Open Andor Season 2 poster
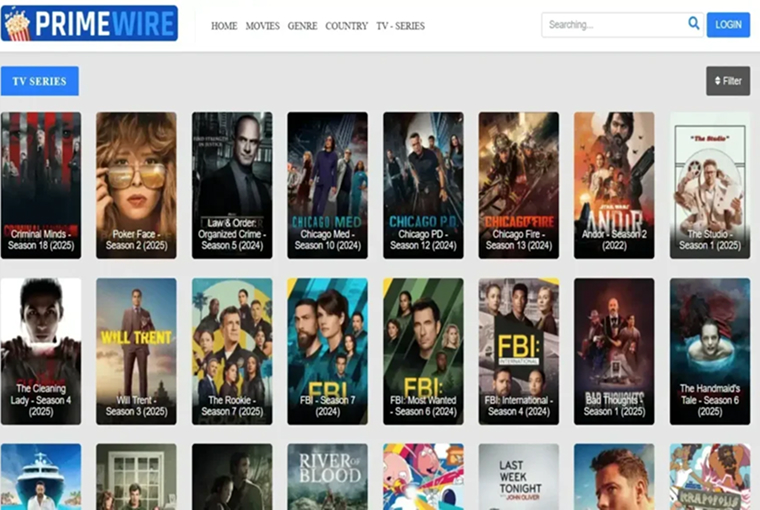Screen dimensions: 760x510 [614, 185]
